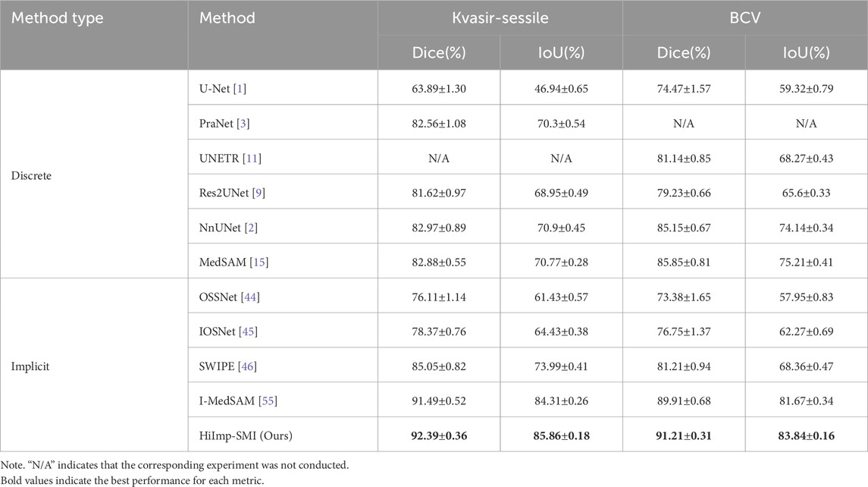Image resolution: width=868 pixels, height=487 pixels.
Task: Click the 63.89±1.30 U-Net Dice cell
Action: coord(439,89)
